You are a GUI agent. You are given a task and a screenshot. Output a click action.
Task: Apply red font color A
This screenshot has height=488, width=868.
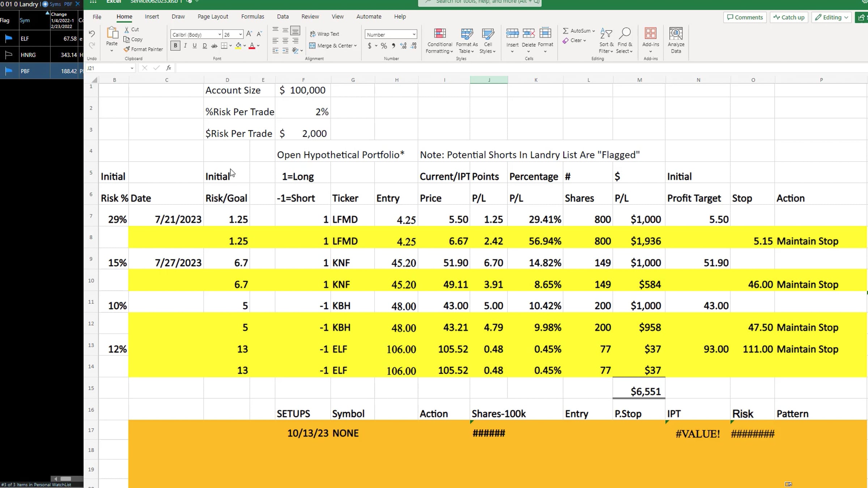click(x=252, y=46)
